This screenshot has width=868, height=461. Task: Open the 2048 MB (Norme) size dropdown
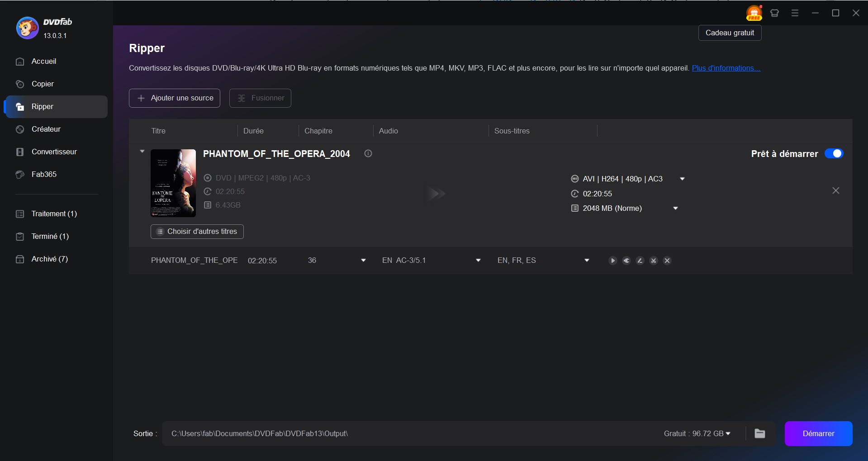pyautogui.click(x=675, y=208)
